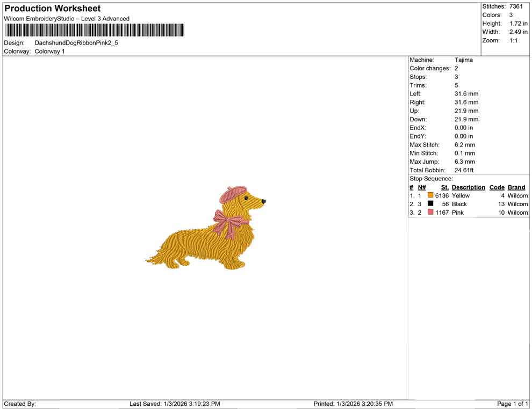The width and height of the screenshot is (532, 409).
Task: Click the barcode under the worksheet title
Action: pyautogui.click(x=95, y=30)
